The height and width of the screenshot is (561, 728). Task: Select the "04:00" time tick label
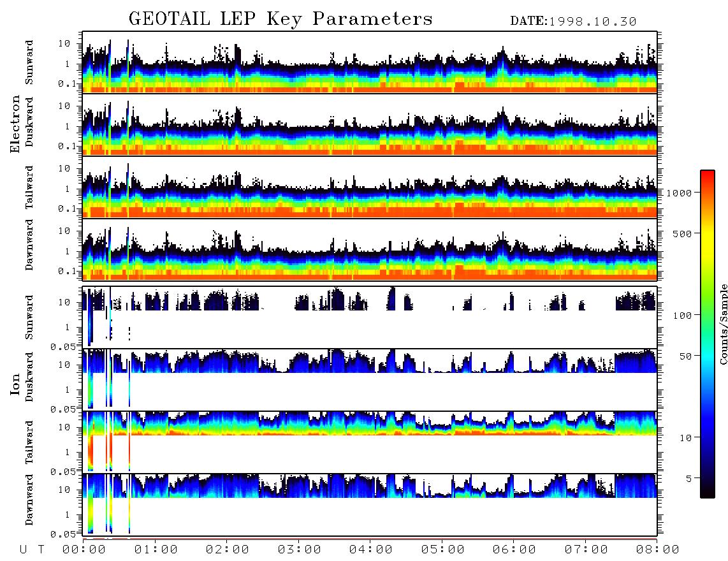coord(371,550)
